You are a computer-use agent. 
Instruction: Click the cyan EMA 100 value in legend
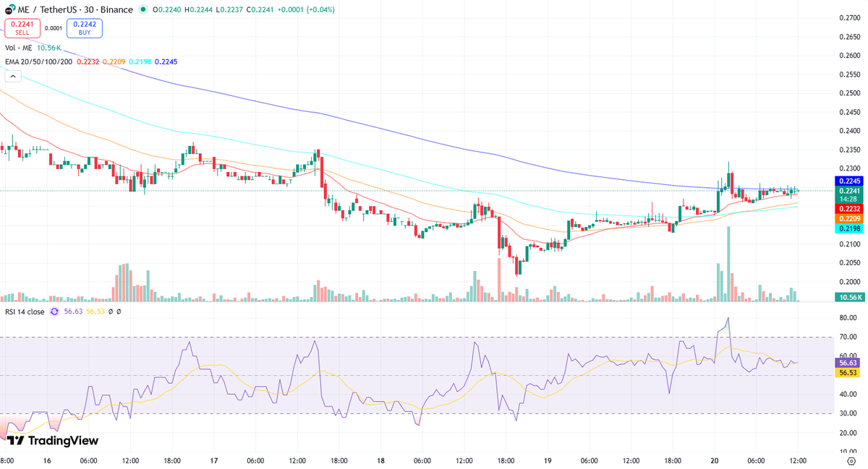tap(140, 62)
